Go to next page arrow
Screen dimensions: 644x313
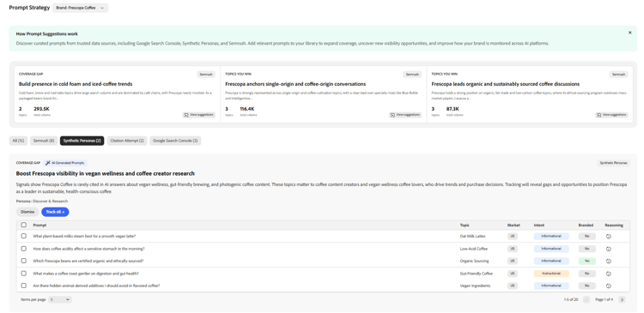[x=622, y=300]
